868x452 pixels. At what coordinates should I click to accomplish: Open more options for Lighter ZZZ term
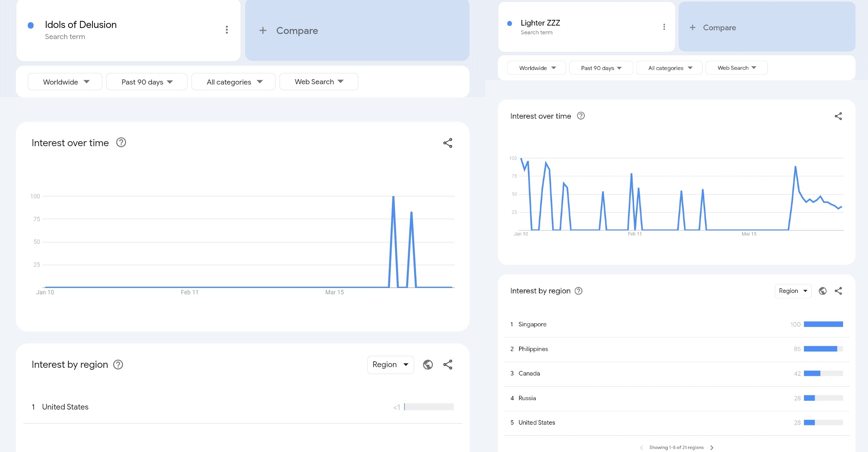point(664,27)
